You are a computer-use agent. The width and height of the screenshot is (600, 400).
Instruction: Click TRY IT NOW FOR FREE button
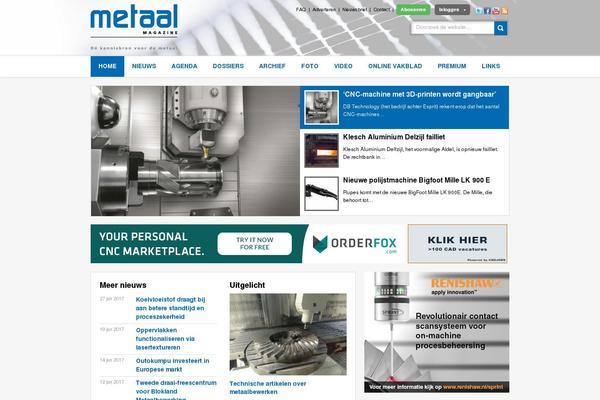[254, 244]
